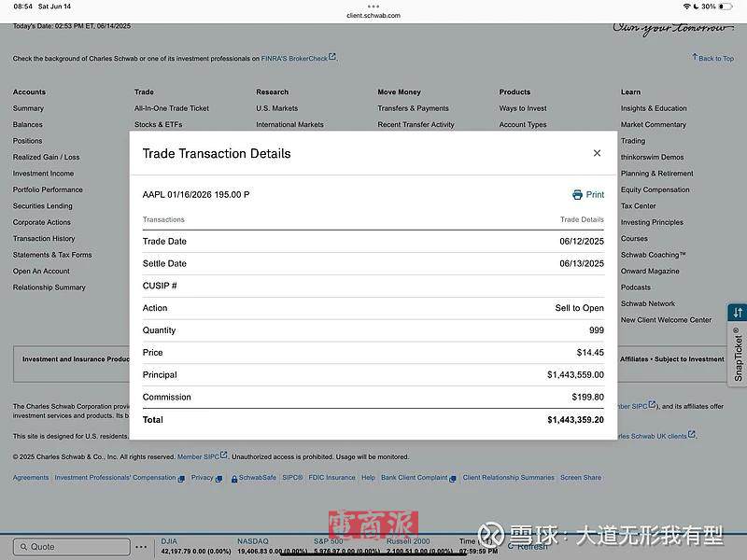Click the DJIA index ticker

tap(196, 546)
